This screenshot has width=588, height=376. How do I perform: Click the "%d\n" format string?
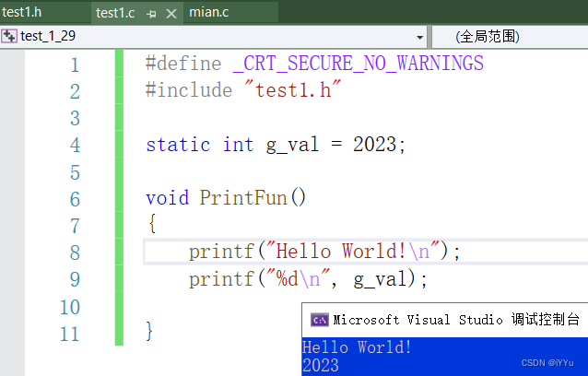298,279
